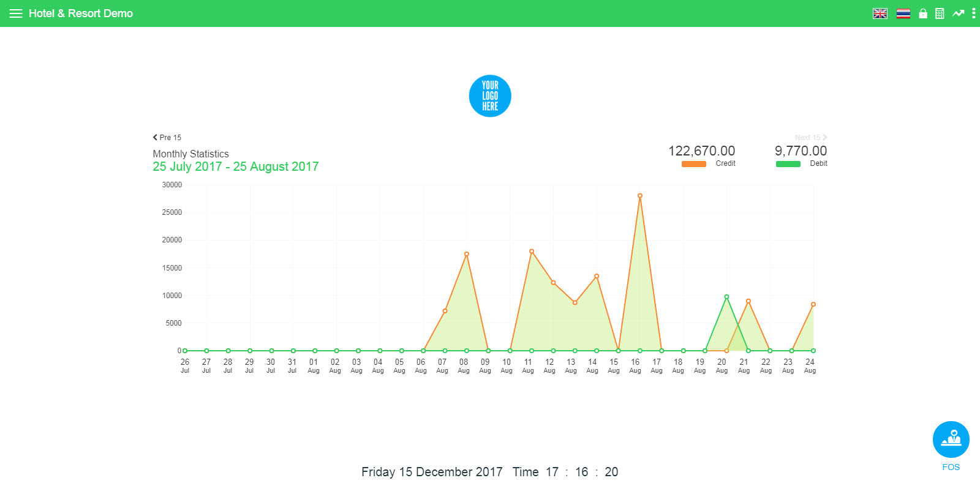Switch language using the UK flag

click(880, 13)
